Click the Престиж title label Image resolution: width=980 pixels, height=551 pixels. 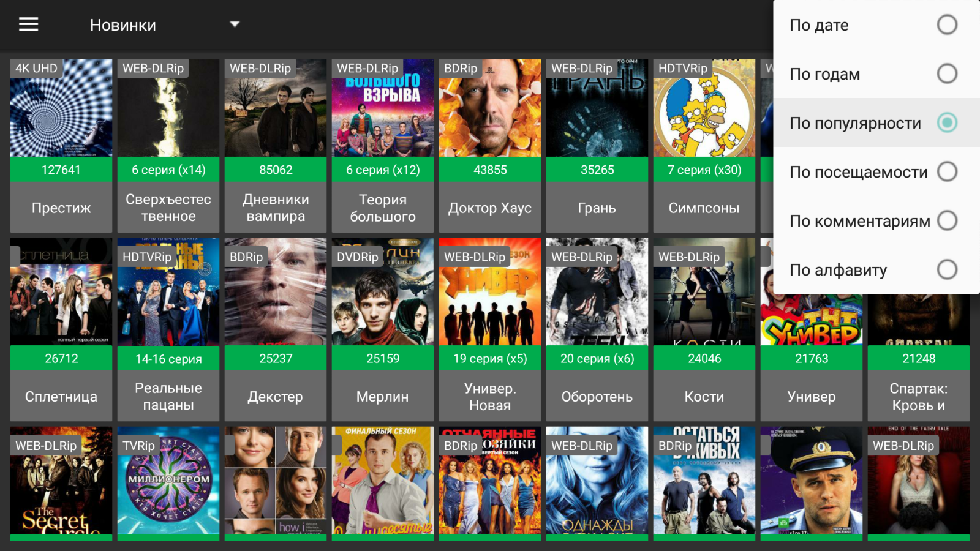tap(61, 208)
